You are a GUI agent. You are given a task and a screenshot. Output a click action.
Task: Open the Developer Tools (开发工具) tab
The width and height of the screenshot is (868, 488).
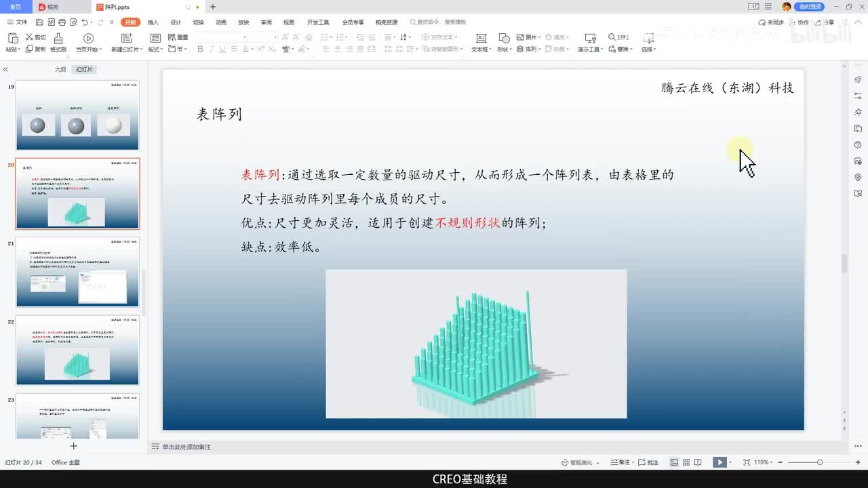318,22
